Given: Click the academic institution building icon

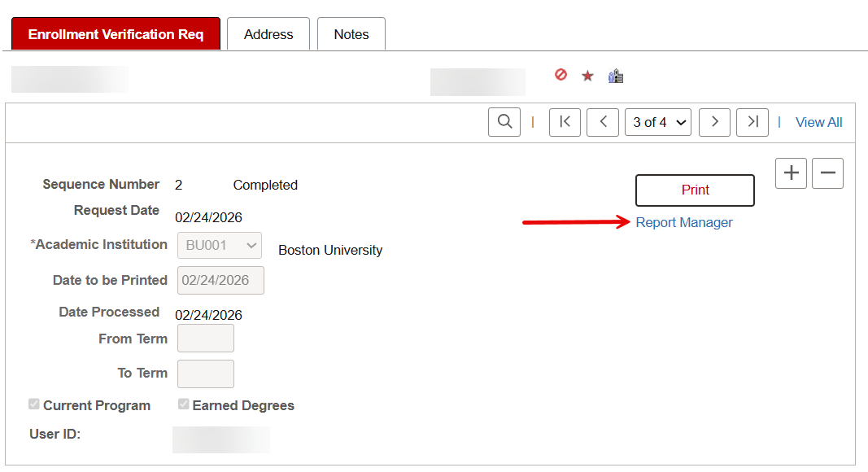Looking at the screenshot, I should [x=616, y=76].
